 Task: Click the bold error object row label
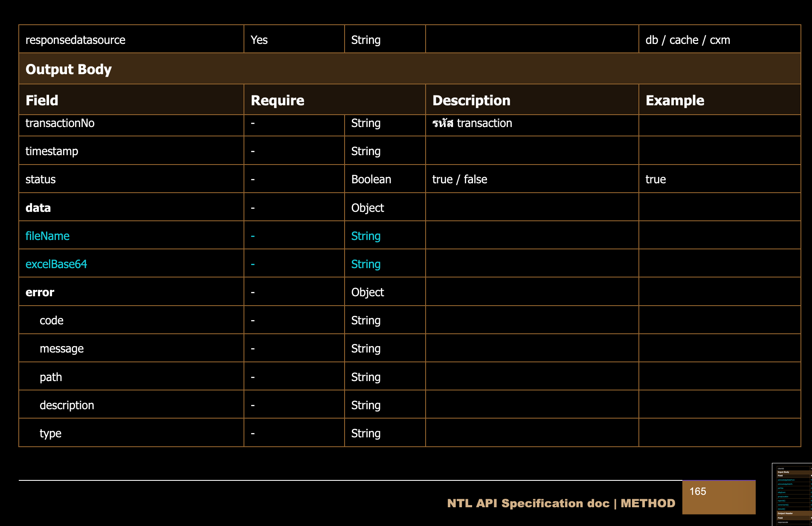tap(40, 292)
